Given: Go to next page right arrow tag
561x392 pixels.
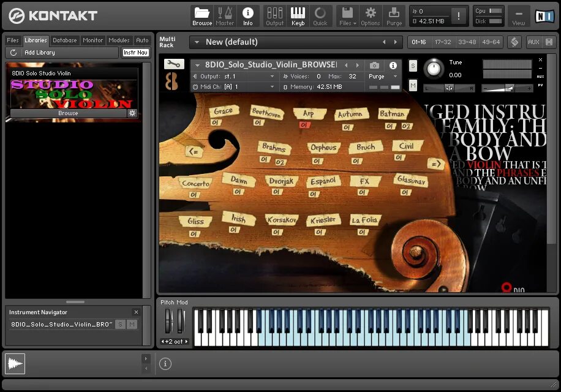Looking at the screenshot, I should pyautogui.click(x=436, y=164).
